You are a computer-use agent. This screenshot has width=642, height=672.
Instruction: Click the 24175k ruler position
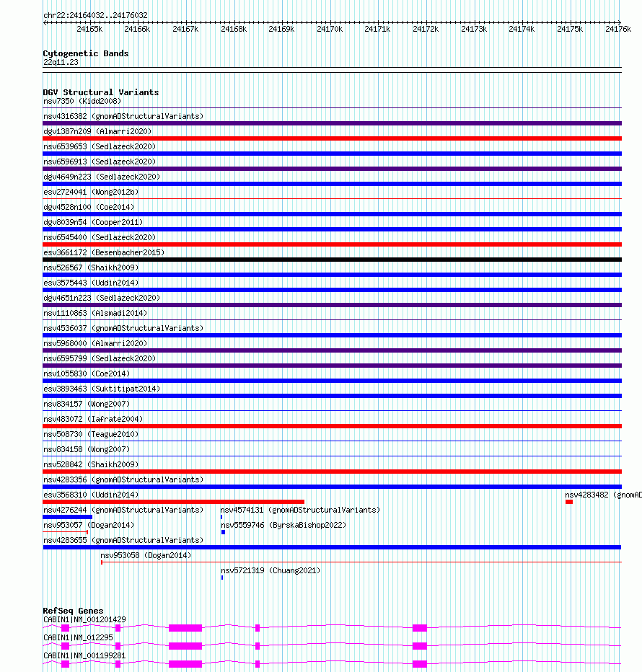click(x=570, y=29)
